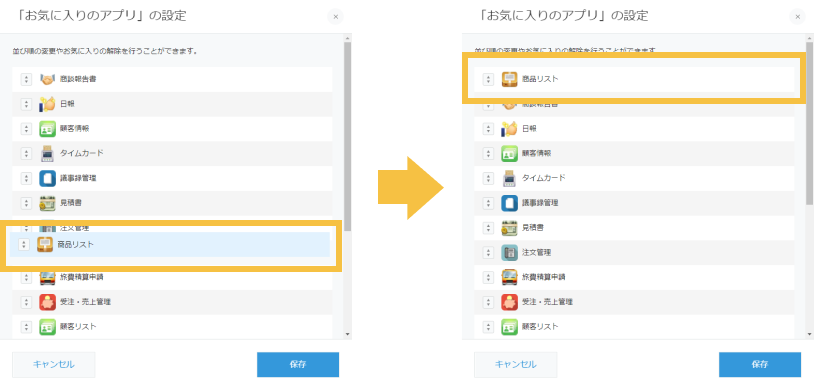Viewport: 814px width, 390px height.
Task: Click the 旅費精算申請 train icon in left dialog
Action: tap(47, 277)
